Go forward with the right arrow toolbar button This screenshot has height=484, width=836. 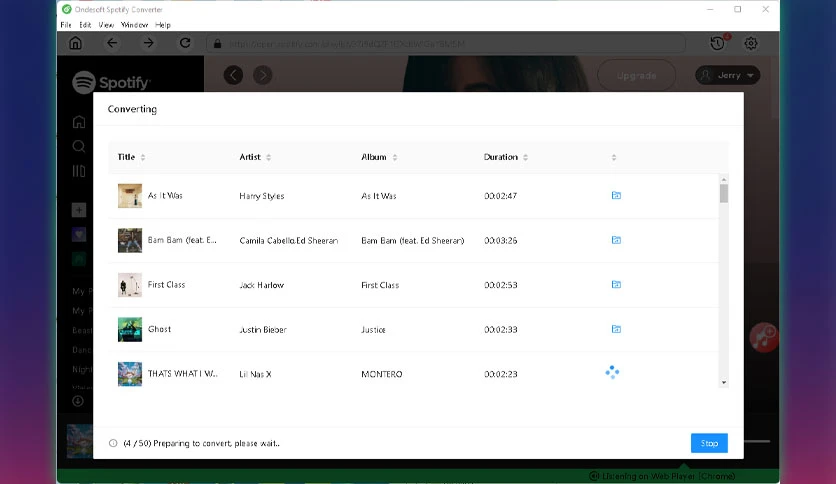[148, 43]
